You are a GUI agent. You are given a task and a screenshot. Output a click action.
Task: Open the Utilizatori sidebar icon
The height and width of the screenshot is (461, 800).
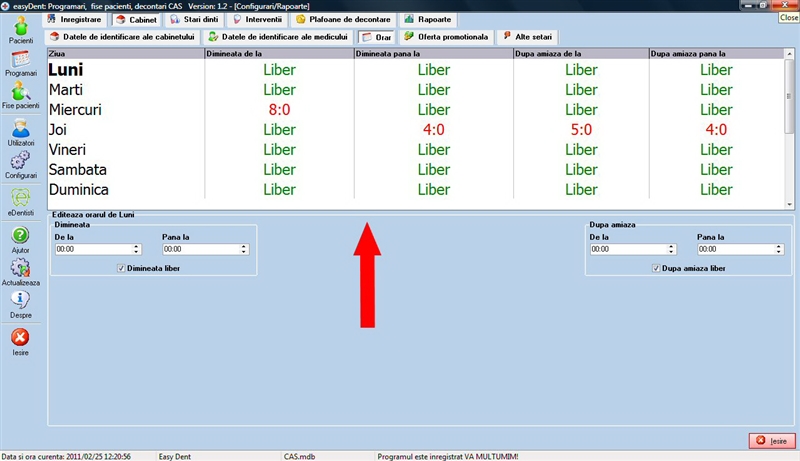click(21, 130)
